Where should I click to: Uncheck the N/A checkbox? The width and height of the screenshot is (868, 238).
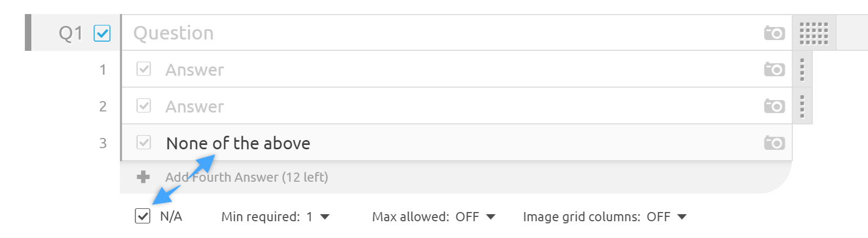coord(143,216)
